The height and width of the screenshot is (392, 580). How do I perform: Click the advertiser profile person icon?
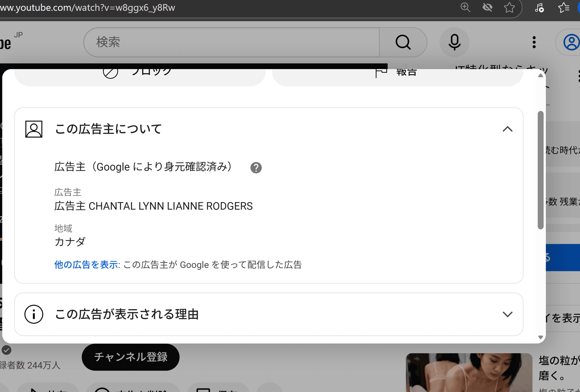tap(34, 129)
